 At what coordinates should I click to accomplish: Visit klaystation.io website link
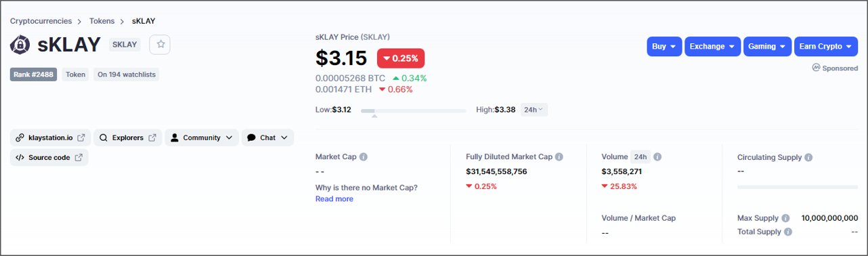tap(51, 137)
